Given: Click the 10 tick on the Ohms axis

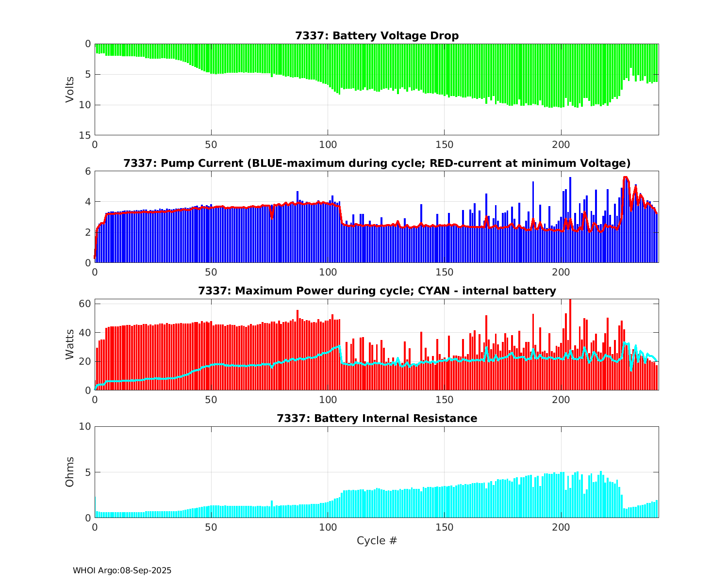Looking at the screenshot, I should [85, 426].
